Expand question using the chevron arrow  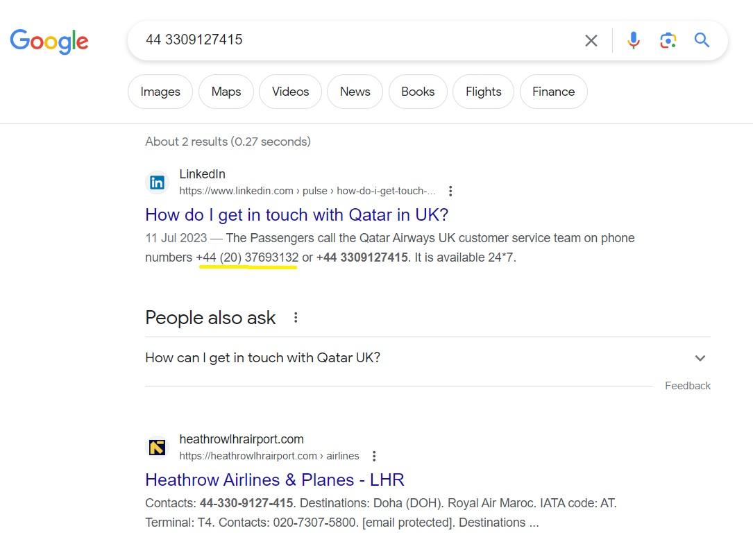[700, 358]
